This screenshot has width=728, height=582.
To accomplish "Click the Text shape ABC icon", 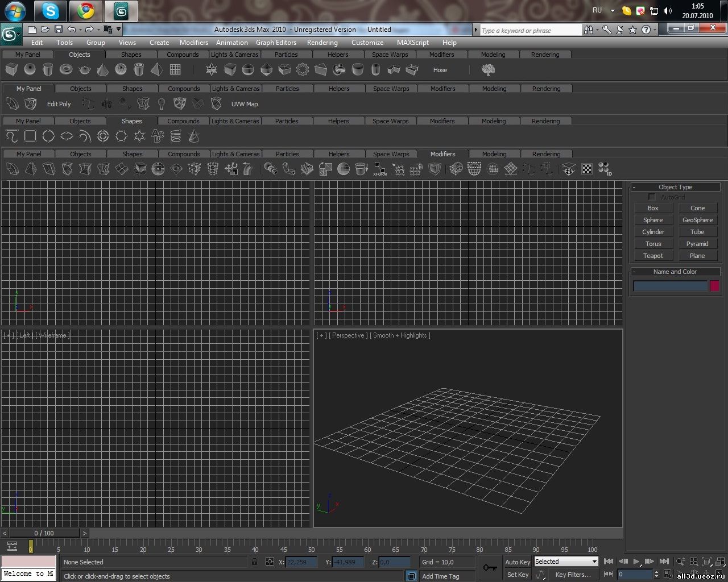I will pos(158,136).
